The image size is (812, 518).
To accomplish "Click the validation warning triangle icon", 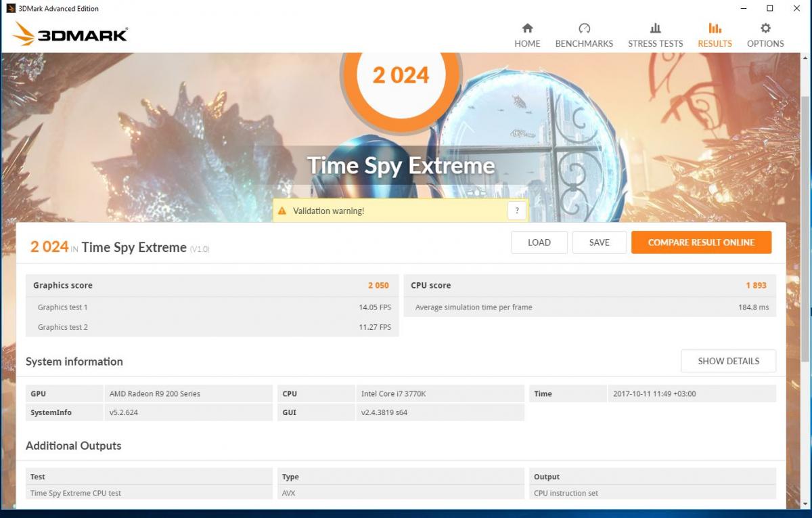I will coord(282,211).
